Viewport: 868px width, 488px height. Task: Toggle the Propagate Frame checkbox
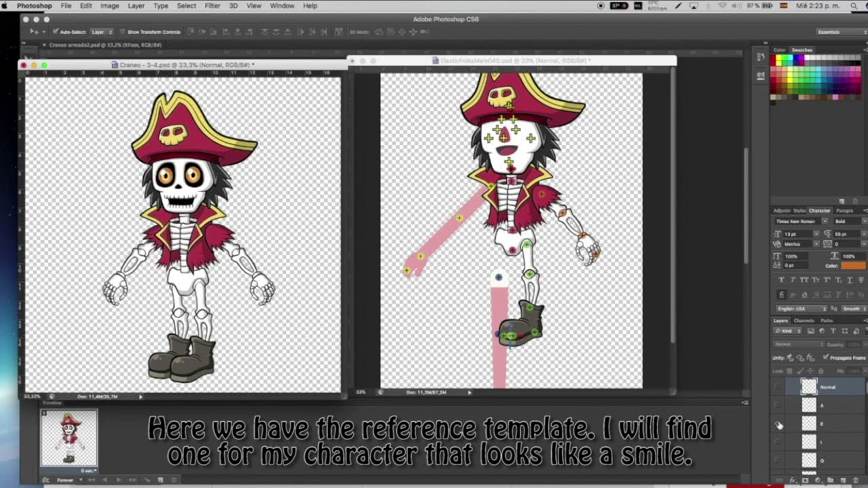pos(825,358)
